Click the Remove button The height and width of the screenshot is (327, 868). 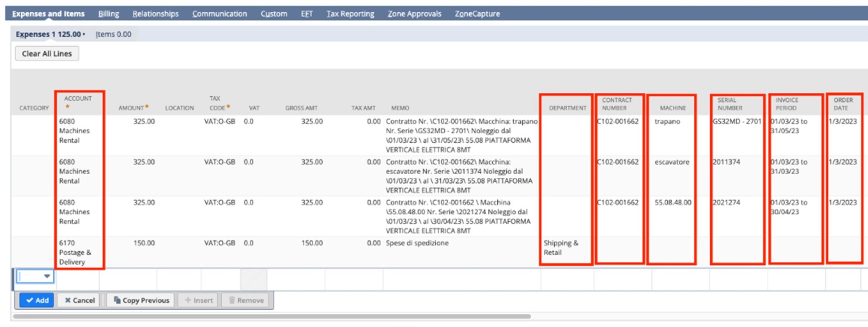coord(246,300)
